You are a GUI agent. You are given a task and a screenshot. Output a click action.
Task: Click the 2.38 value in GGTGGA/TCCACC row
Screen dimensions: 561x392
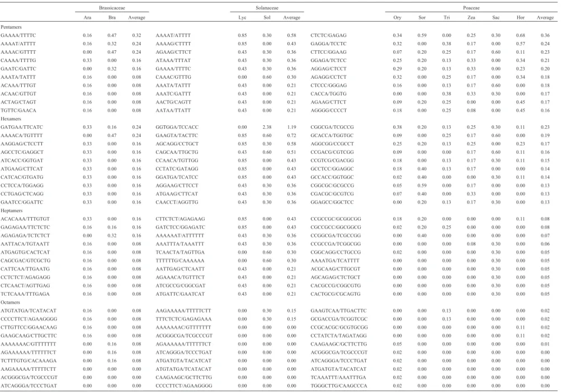[267, 127]
